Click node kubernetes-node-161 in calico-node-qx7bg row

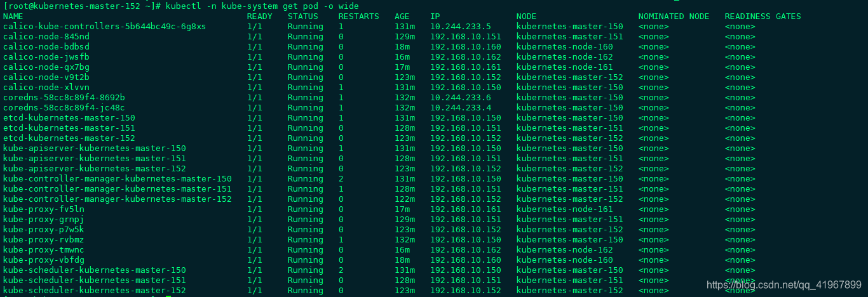click(x=565, y=67)
